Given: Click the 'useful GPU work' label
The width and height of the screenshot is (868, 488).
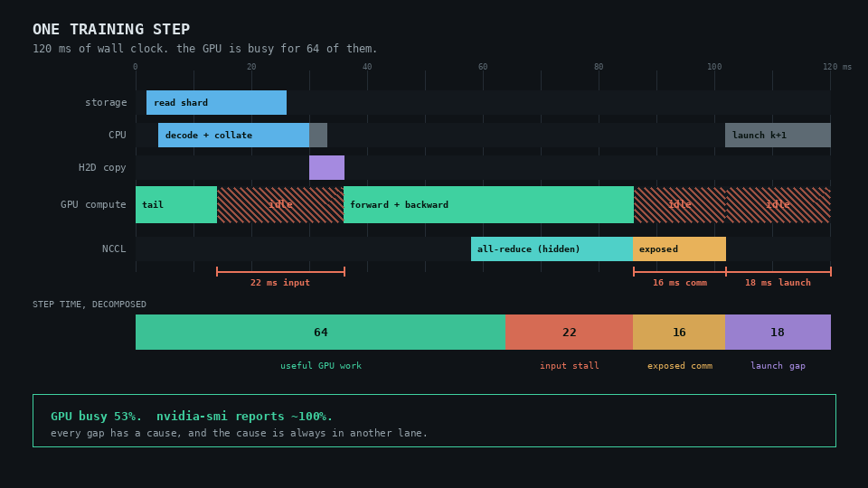Looking at the screenshot, I should point(320,366).
